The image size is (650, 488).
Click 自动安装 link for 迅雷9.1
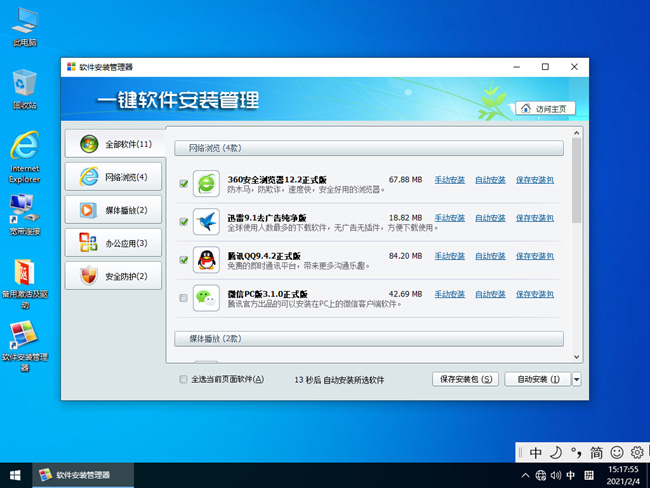click(490, 218)
